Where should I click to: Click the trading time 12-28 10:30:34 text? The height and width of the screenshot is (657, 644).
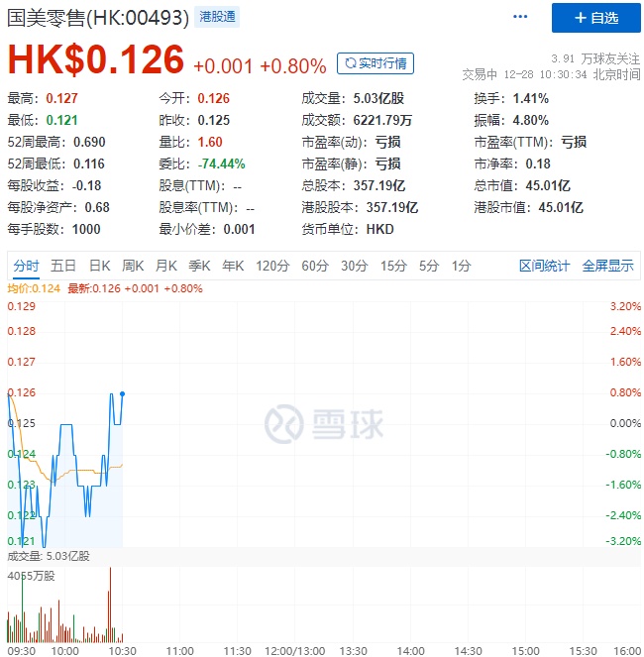(545, 74)
